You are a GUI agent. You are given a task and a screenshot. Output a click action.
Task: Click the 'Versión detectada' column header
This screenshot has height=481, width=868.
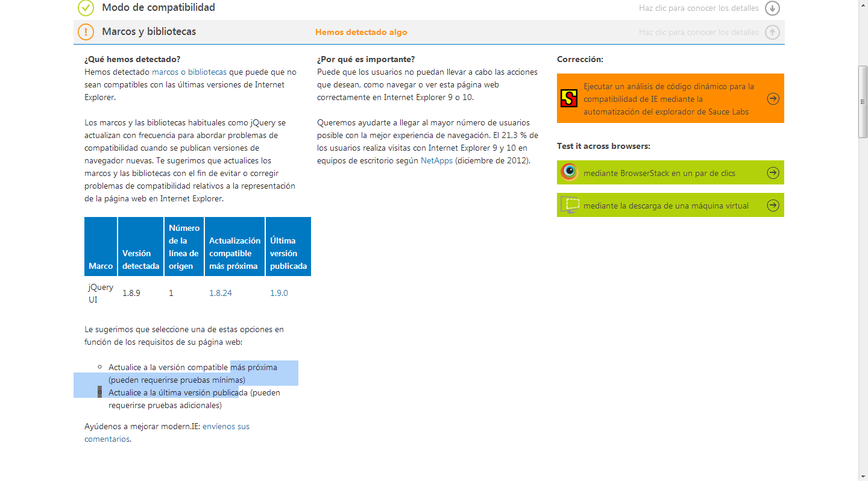140,247
